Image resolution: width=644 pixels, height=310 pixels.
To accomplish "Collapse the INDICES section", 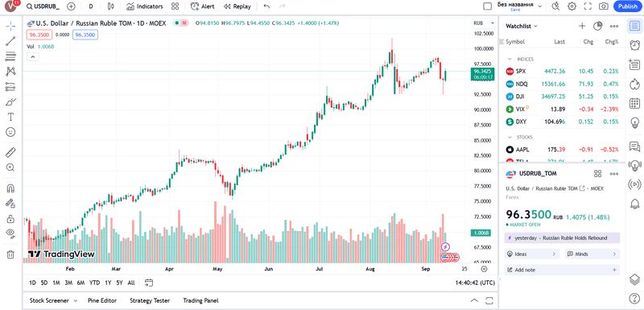I will (x=510, y=59).
